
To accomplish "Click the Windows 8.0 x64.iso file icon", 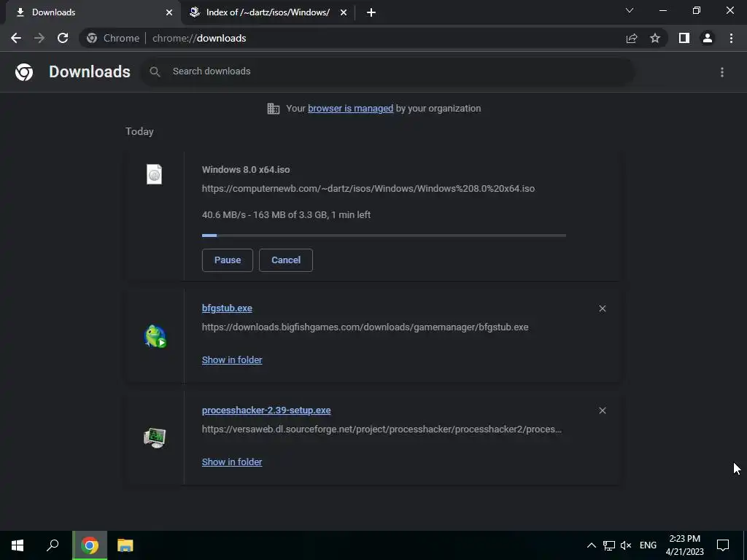I will 155,174.
